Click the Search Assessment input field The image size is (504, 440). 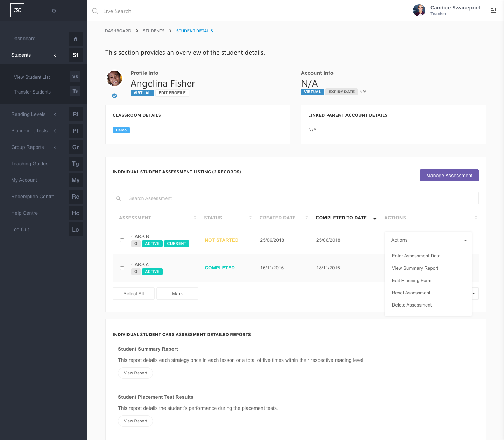tap(301, 198)
